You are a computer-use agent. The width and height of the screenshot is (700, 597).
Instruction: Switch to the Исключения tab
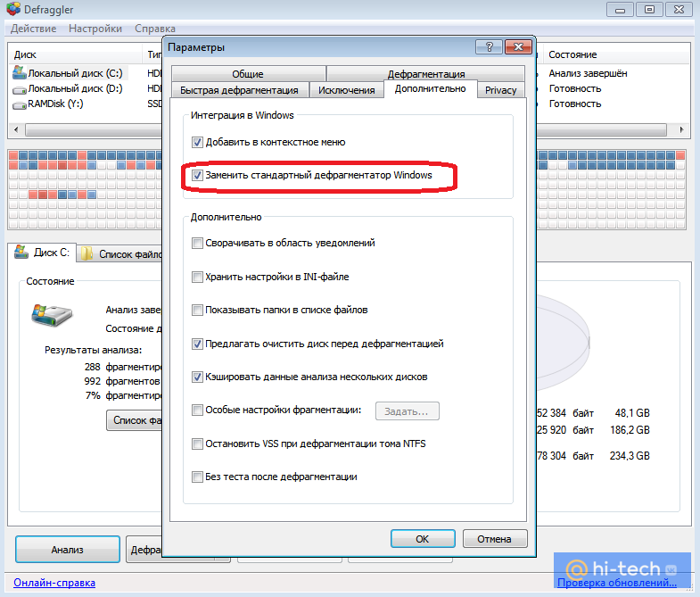(346, 90)
